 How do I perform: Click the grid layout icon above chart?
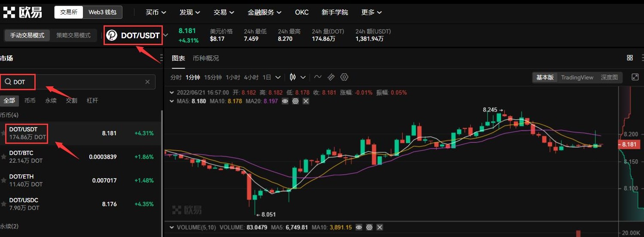point(630,58)
